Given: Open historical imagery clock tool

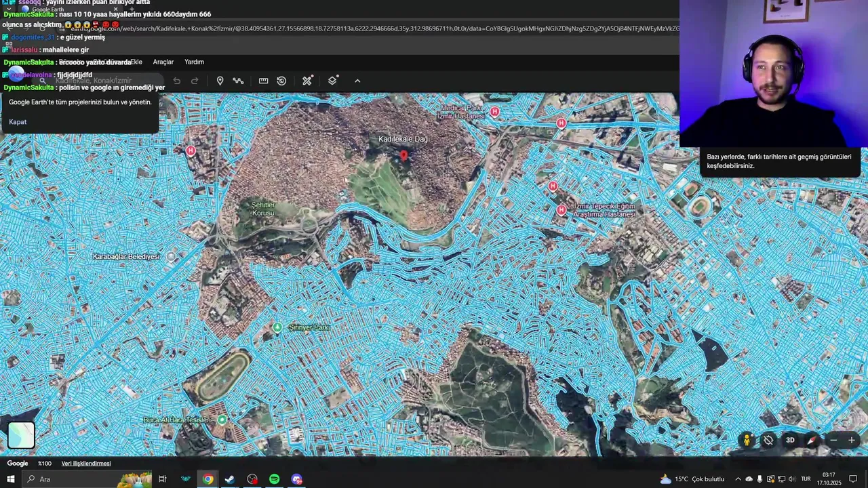Looking at the screenshot, I should 281,81.
